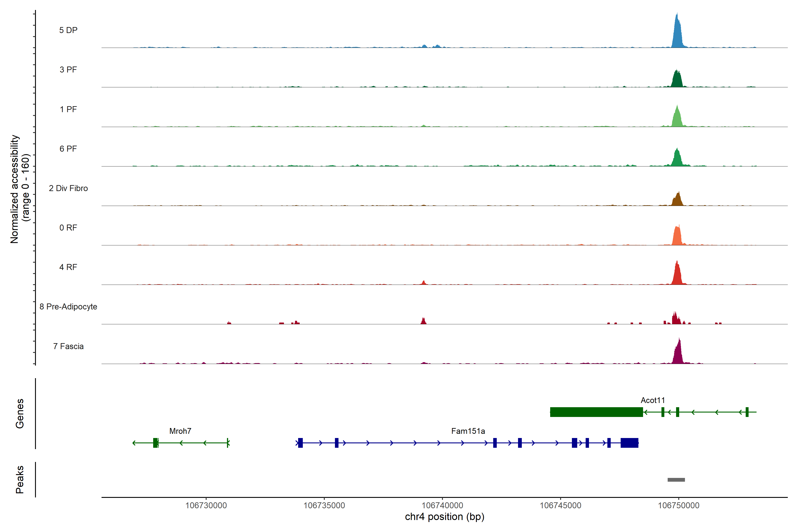This screenshot has height=532, width=798.
Task: Click the 0 RF orange peak
Action: tap(677, 236)
